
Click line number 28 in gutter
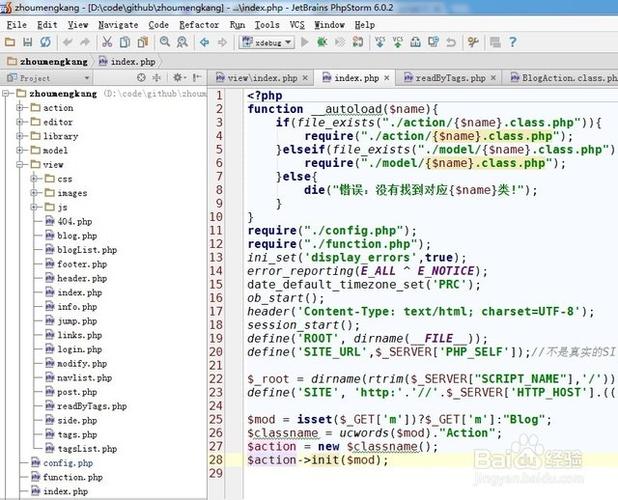216,460
